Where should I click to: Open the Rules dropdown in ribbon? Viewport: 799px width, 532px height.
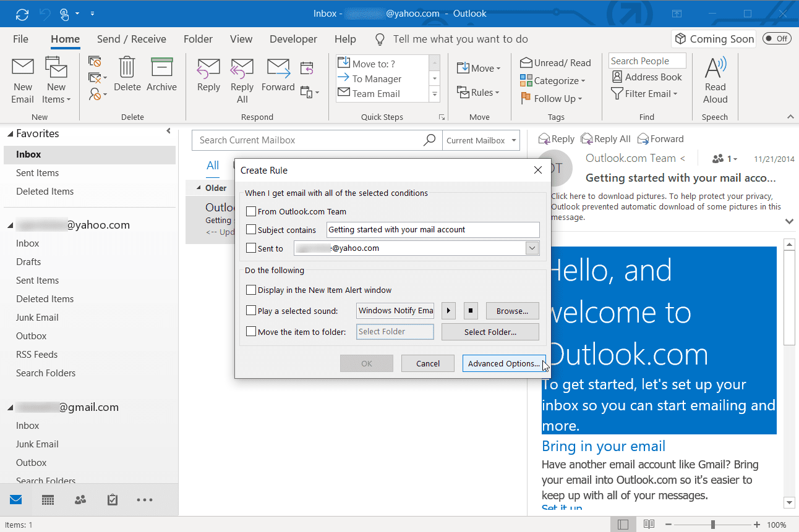pyautogui.click(x=478, y=93)
